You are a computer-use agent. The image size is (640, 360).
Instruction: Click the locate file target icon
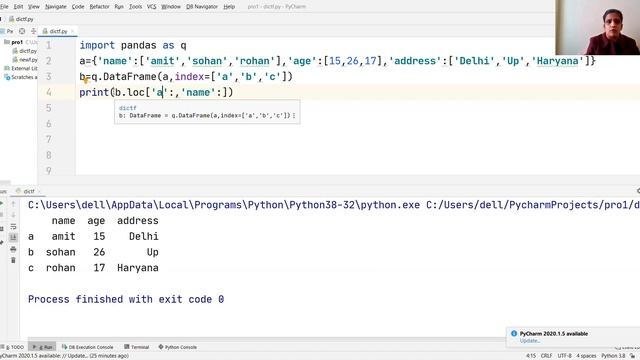tap(22, 31)
